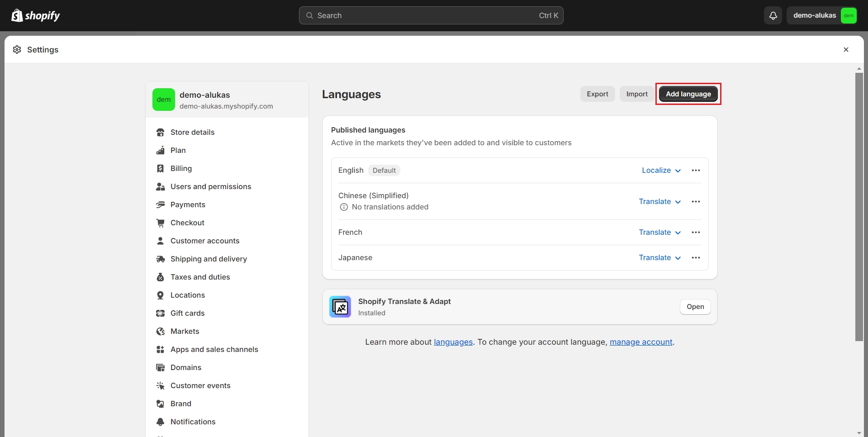The image size is (868, 437).
Task: Click the notification bell icon
Action: [x=773, y=16]
